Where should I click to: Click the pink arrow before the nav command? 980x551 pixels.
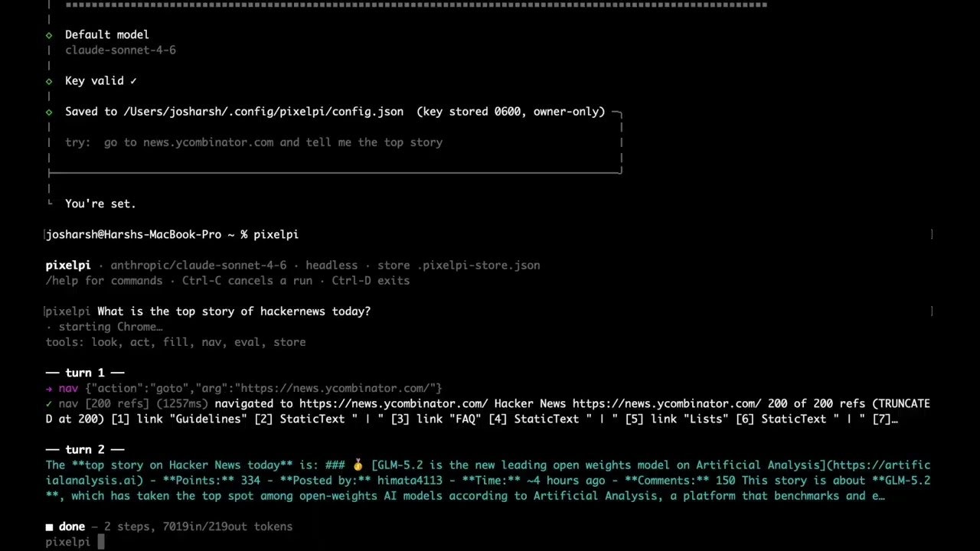[x=49, y=388]
